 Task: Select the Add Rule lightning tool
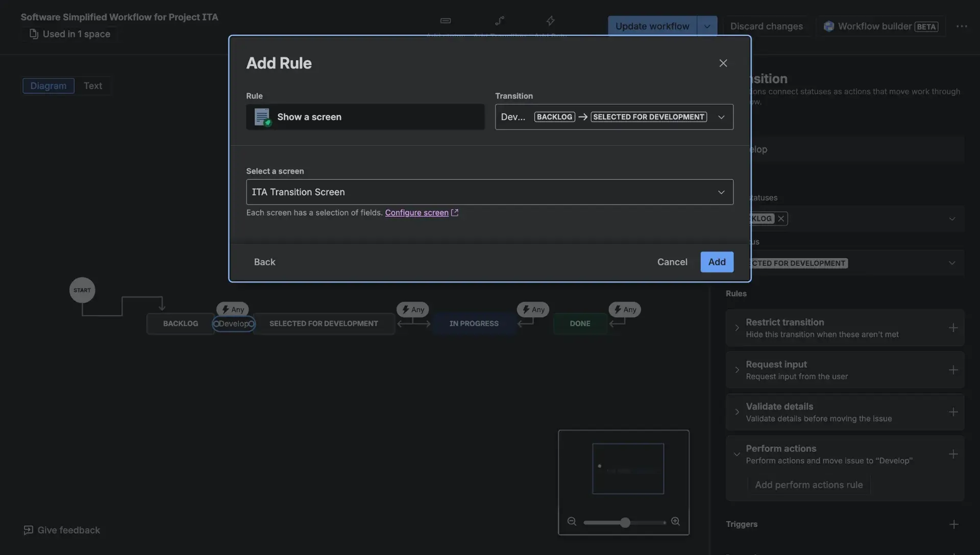550,20
